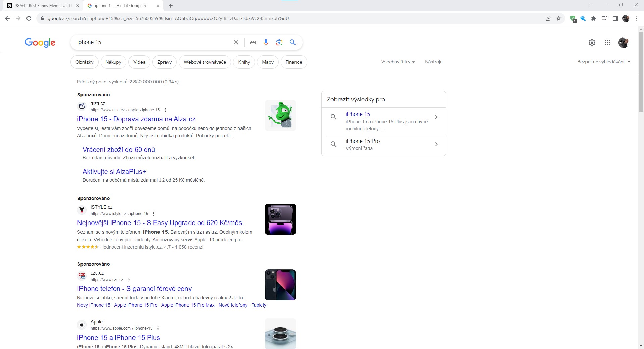Open Google quick settings gear
Image resolution: width=644 pixels, height=349 pixels.
coord(592,43)
